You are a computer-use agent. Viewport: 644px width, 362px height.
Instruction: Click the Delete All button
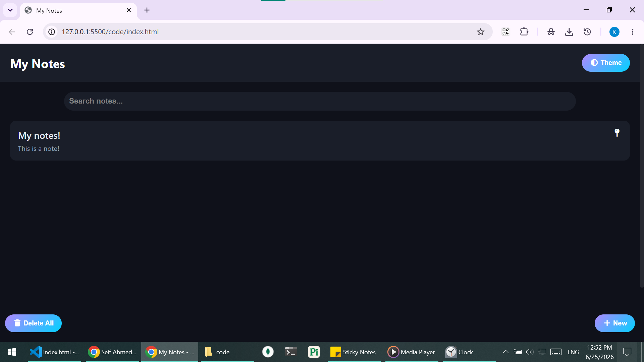click(x=33, y=323)
